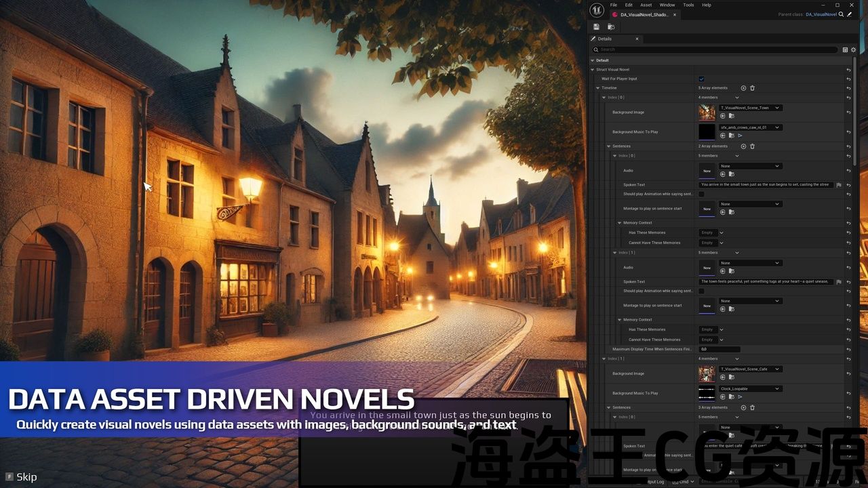Save the data asset with floppy icon
The height and width of the screenshot is (488, 868).
[596, 26]
